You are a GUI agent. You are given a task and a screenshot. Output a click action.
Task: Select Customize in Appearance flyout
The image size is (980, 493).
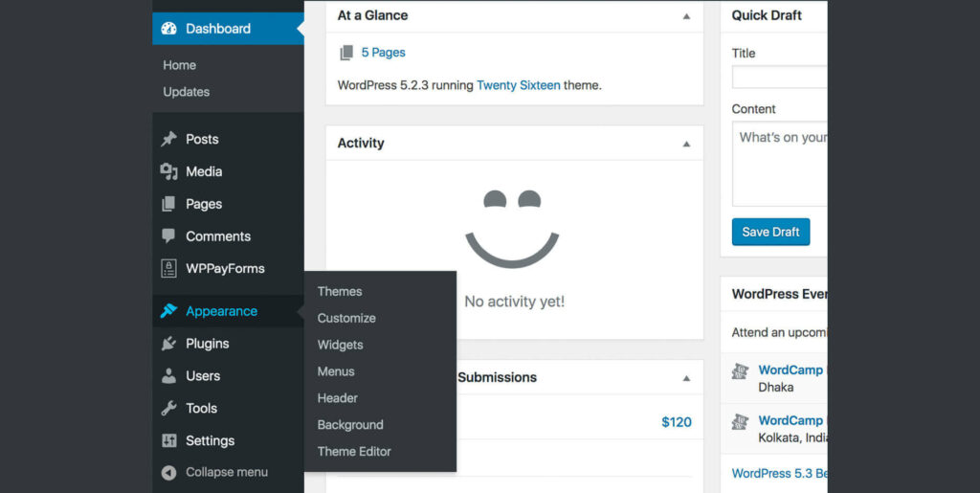[346, 318]
